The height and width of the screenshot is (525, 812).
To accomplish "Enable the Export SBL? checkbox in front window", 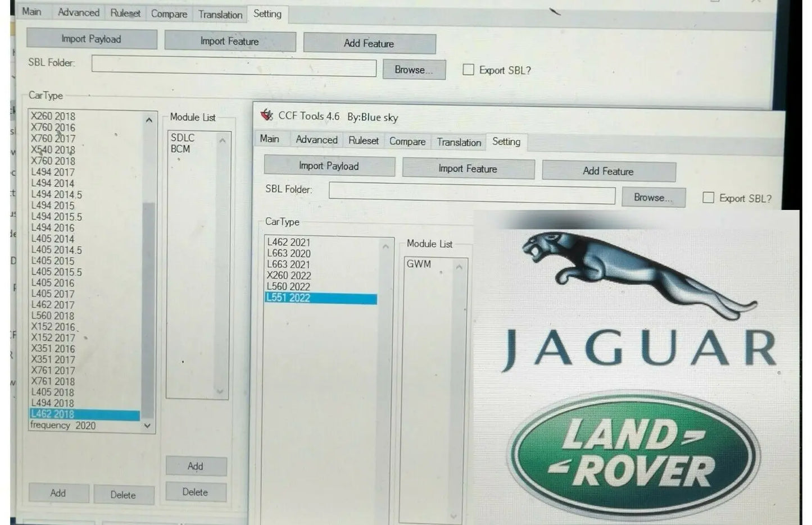I will [709, 198].
